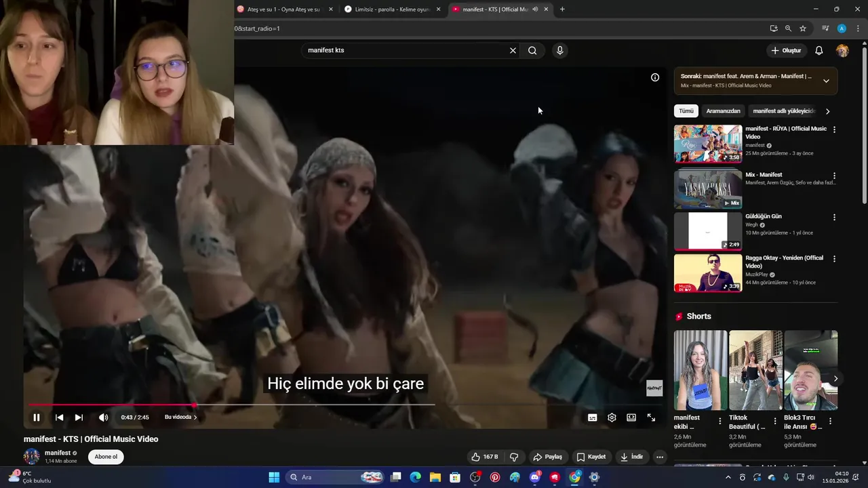Open Discord from the taskbar
868x488 pixels.
tap(535, 477)
